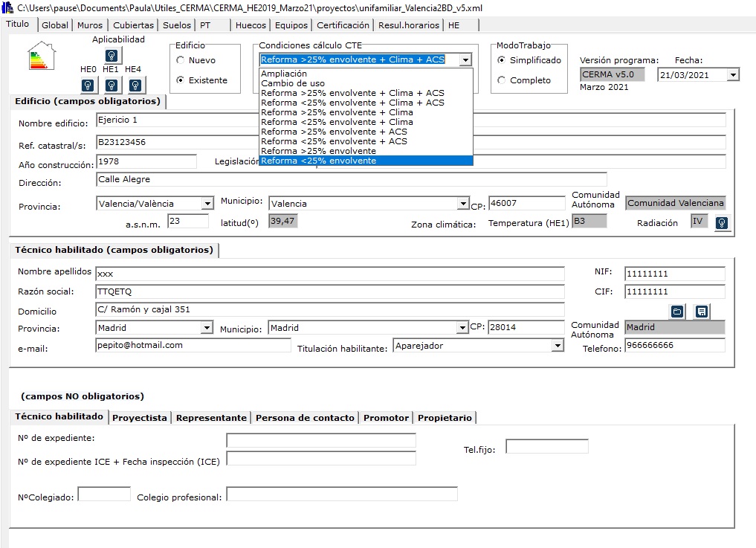The width and height of the screenshot is (756, 548).
Task: Click the save technician data icon
Action: point(702,312)
